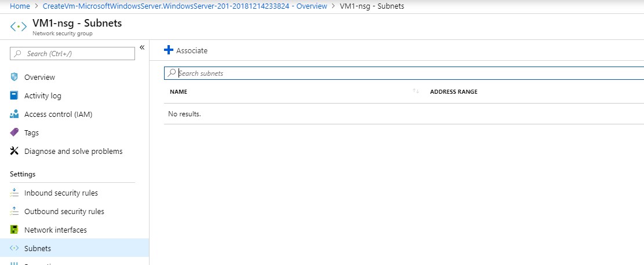This screenshot has width=644, height=265.
Task: Sort by the NAME column header
Action: [179, 92]
